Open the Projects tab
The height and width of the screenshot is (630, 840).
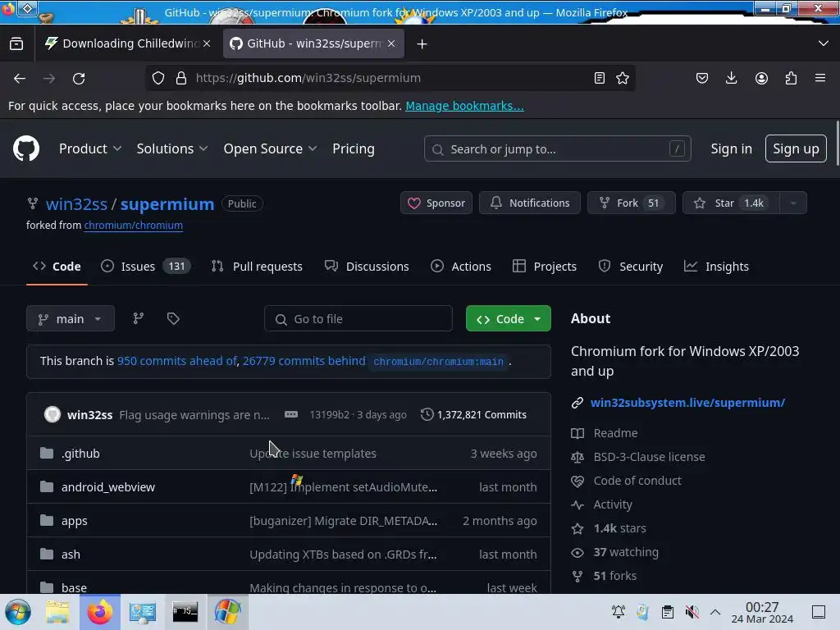point(545,267)
